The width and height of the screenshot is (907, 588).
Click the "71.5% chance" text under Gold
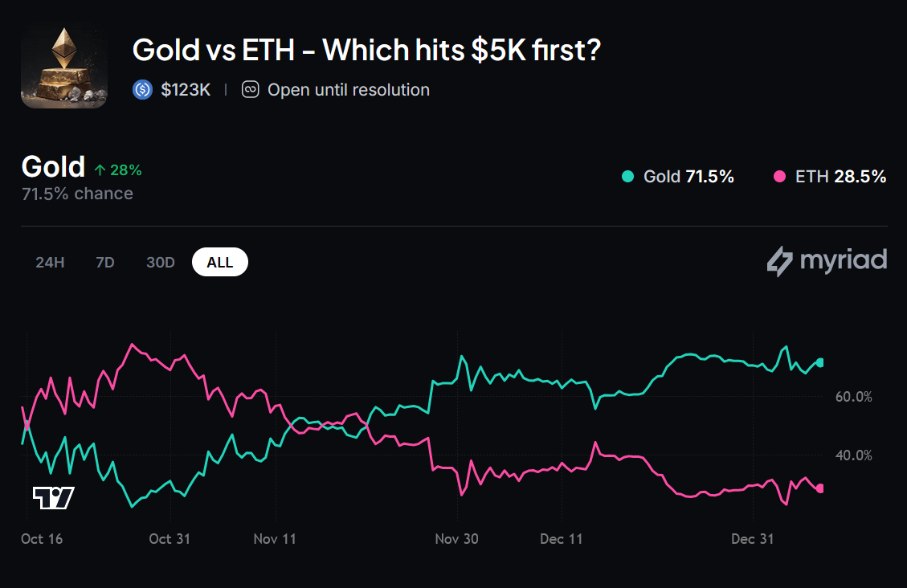(77, 194)
